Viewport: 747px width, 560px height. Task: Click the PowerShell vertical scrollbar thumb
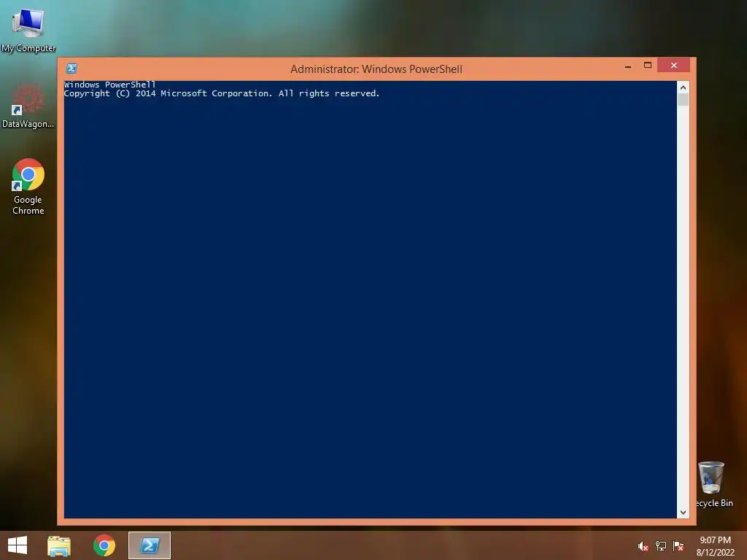[x=683, y=99]
